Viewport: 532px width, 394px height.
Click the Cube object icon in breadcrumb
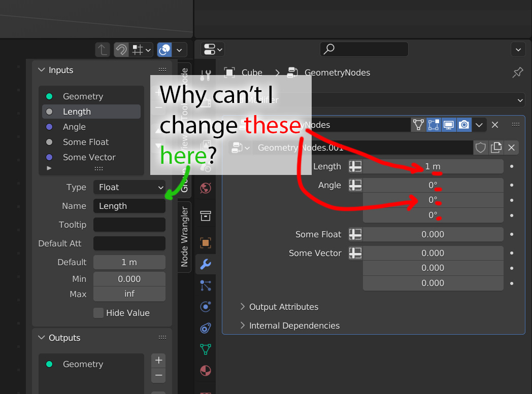click(x=229, y=73)
